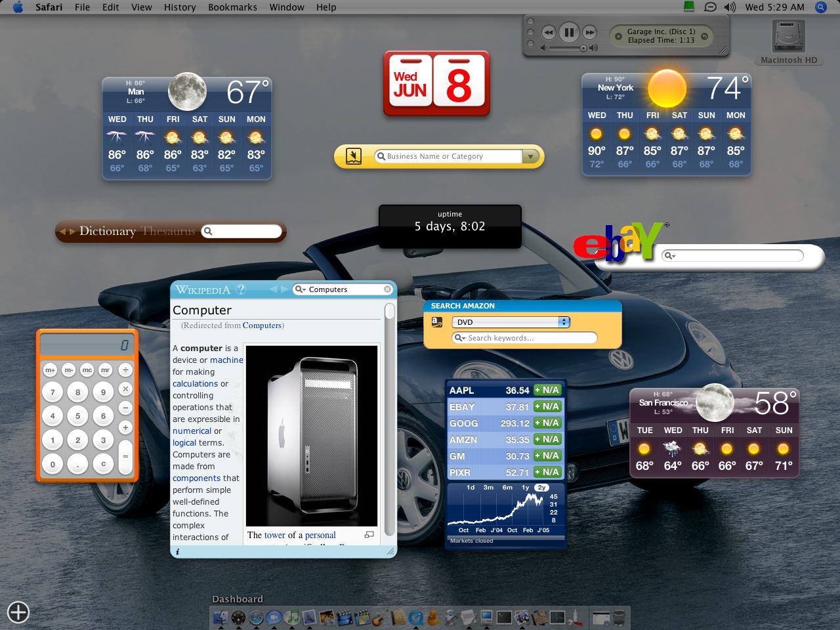This screenshot has width=840, height=630.
Task: Click the menu bar volume icon
Action: click(x=730, y=7)
